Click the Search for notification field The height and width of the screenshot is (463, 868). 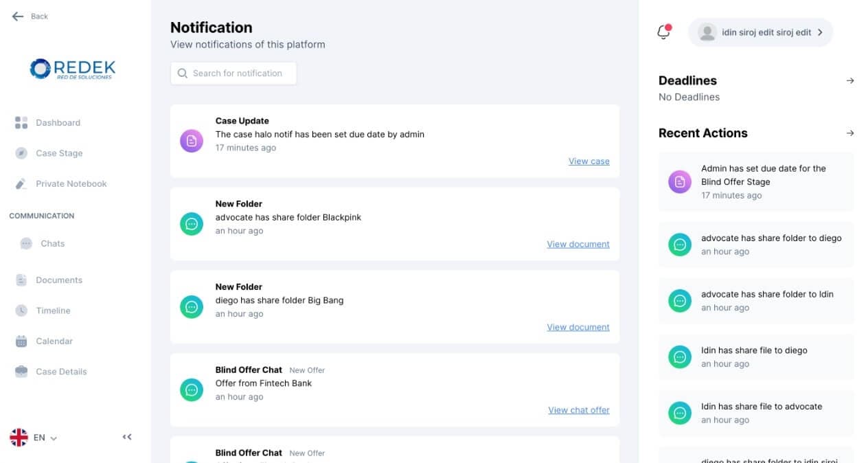click(x=233, y=74)
